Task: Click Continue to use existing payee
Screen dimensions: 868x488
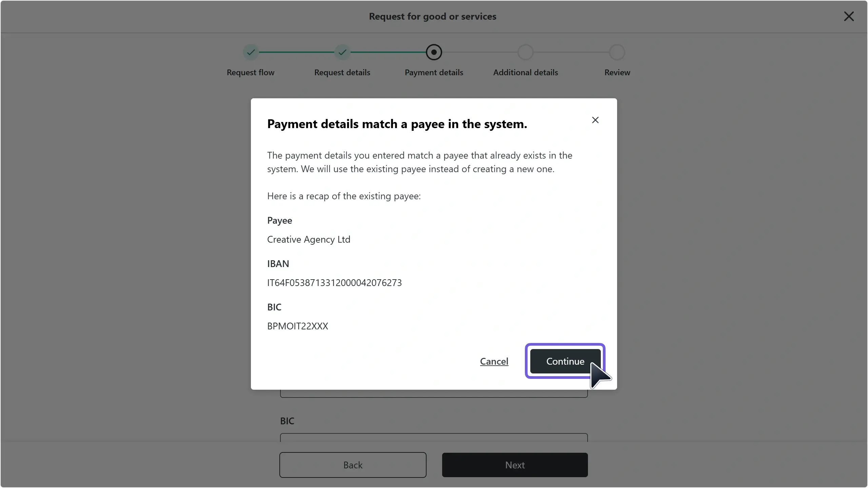Action: (x=565, y=361)
